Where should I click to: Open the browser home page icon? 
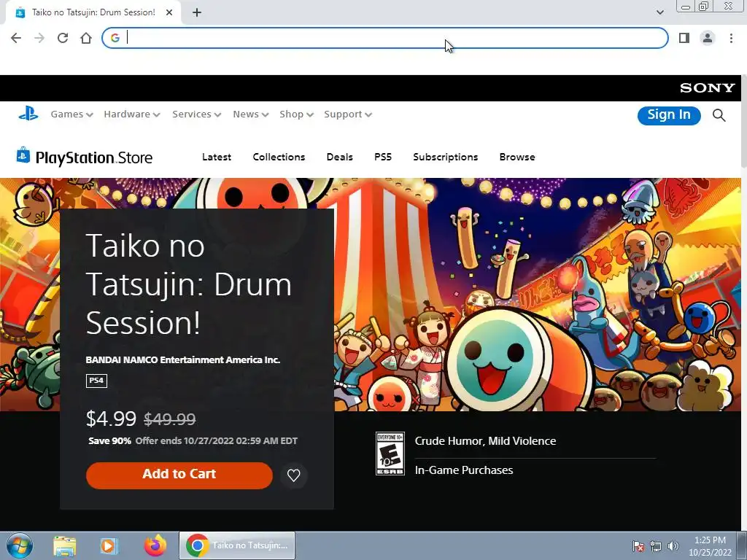86,38
